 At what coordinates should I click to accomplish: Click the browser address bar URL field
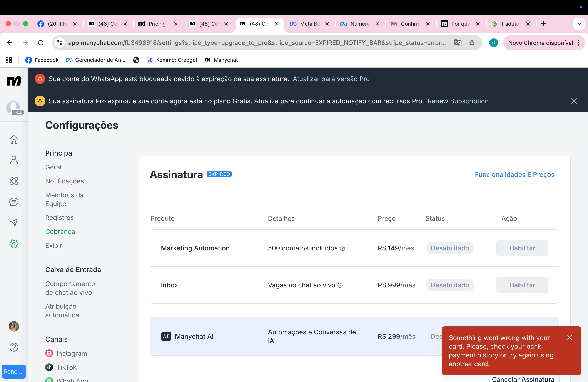pyautogui.click(x=257, y=42)
